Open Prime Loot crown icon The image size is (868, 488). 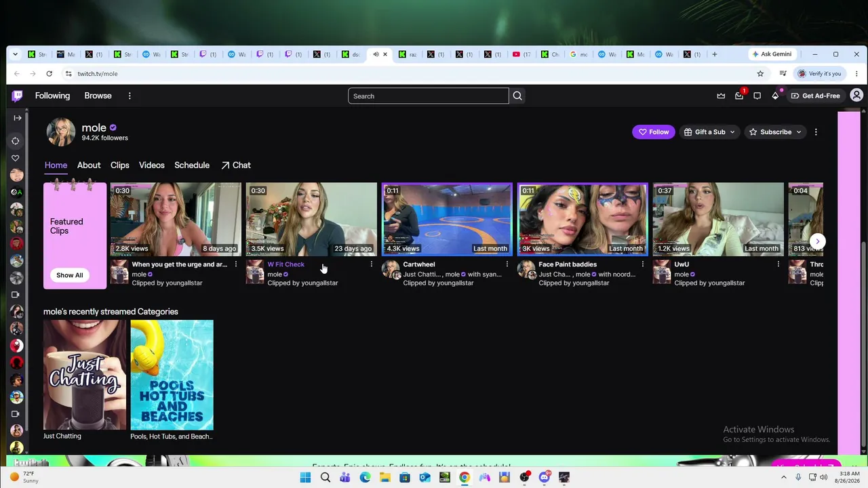[721, 96]
